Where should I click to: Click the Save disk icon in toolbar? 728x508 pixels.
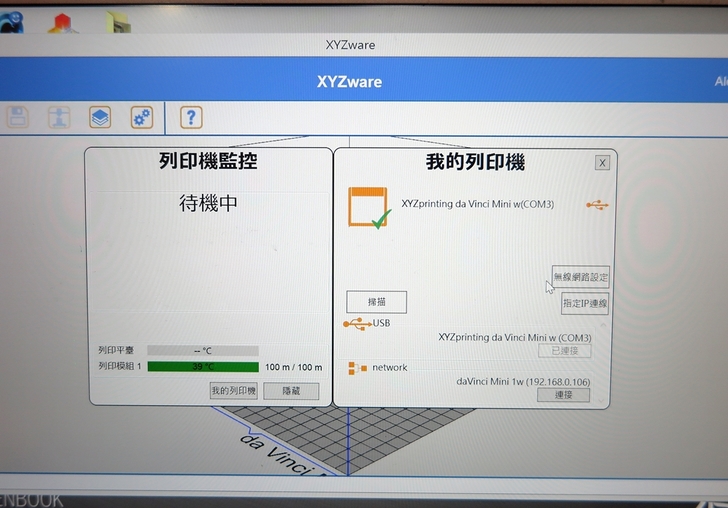pyautogui.click(x=18, y=117)
